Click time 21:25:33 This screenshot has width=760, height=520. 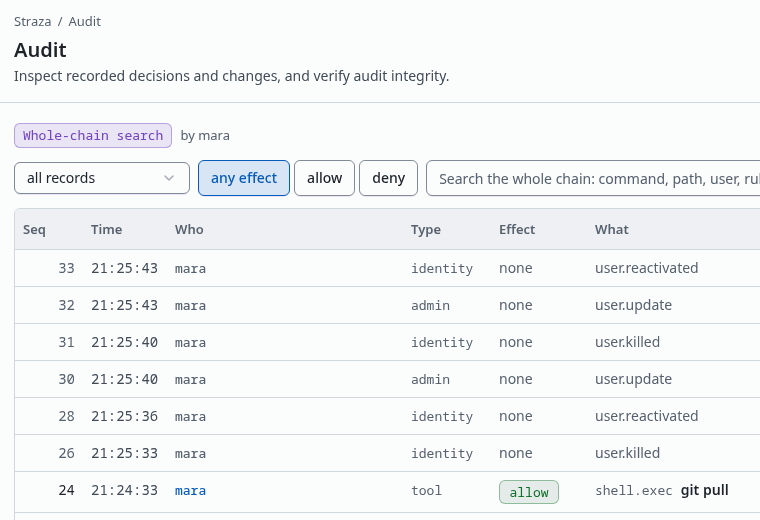pos(125,453)
